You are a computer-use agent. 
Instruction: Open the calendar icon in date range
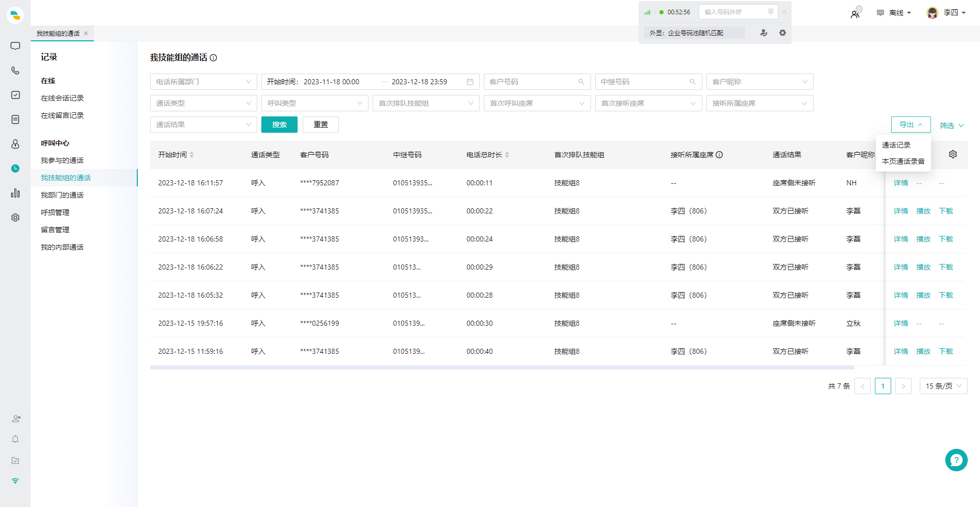pos(470,82)
